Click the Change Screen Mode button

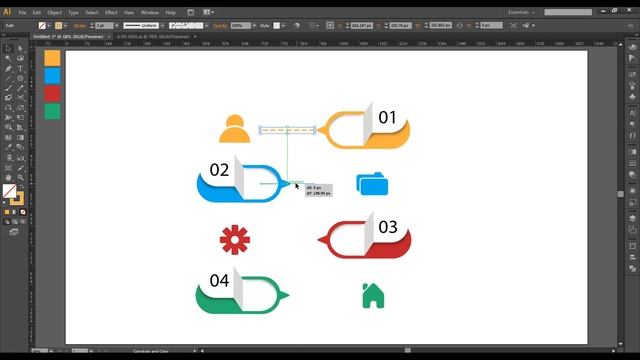coord(14,232)
